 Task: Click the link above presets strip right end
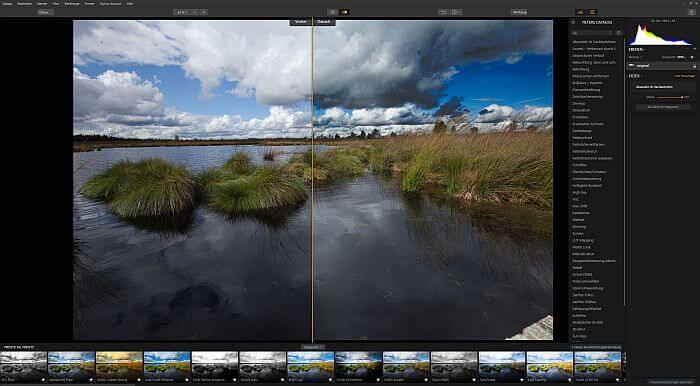(x=596, y=347)
